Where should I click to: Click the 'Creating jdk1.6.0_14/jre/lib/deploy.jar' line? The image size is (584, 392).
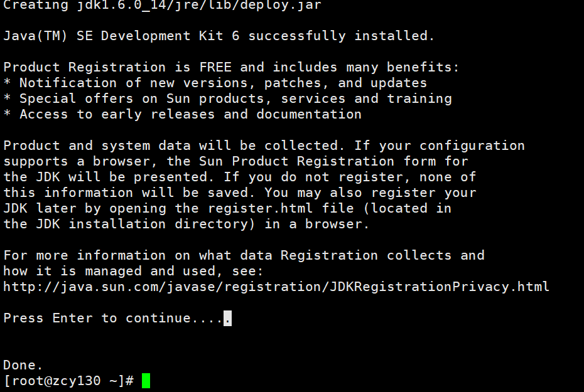[162, 5]
